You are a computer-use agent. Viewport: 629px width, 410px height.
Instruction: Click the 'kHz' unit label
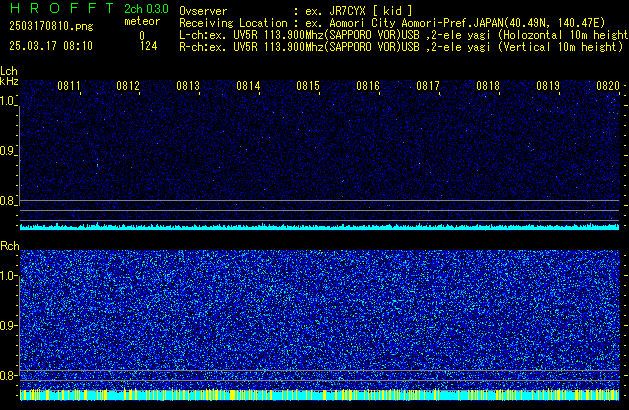9,81
